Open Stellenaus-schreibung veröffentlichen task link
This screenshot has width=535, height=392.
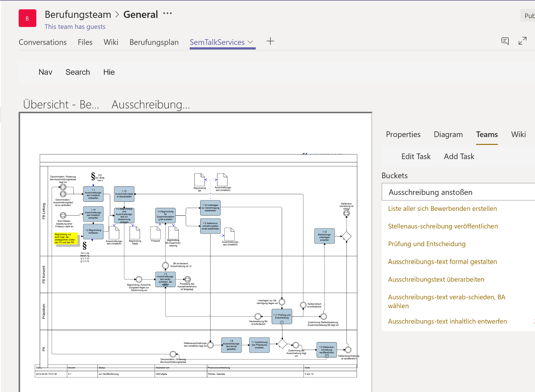pyautogui.click(x=443, y=226)
